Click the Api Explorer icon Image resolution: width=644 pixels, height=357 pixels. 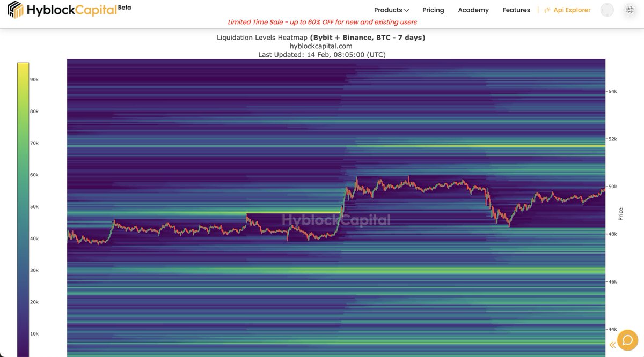tap(547, 10)
